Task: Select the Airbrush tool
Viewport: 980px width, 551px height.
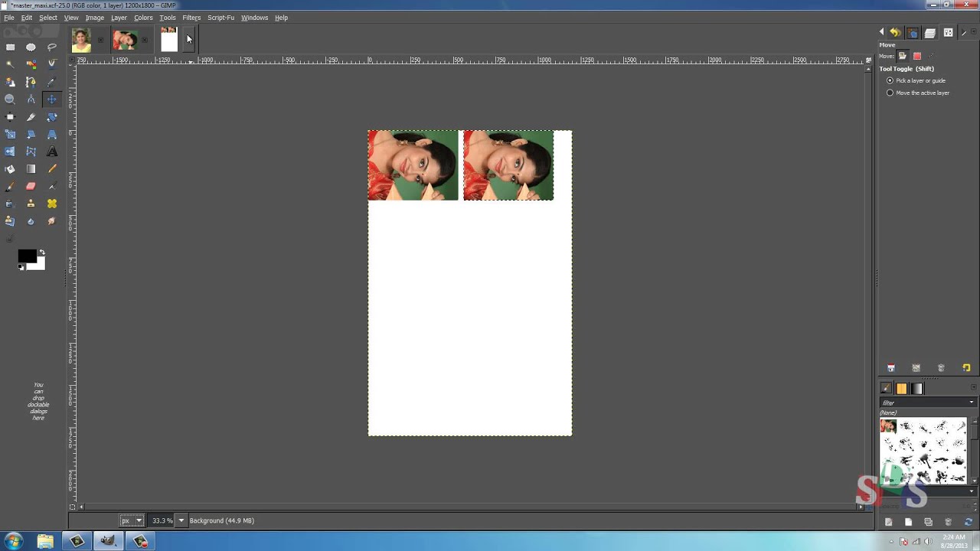Action: (52, 186)
